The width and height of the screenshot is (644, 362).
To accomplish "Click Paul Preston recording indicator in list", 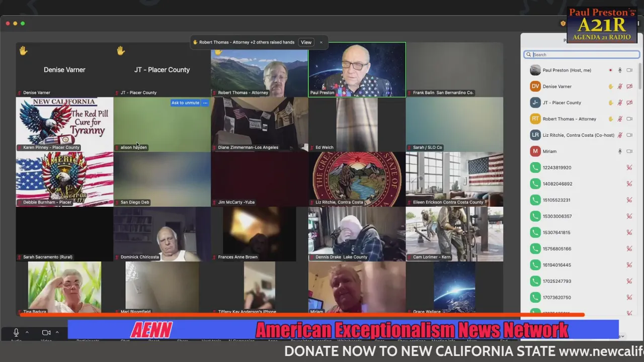I will tap(610, 70).
